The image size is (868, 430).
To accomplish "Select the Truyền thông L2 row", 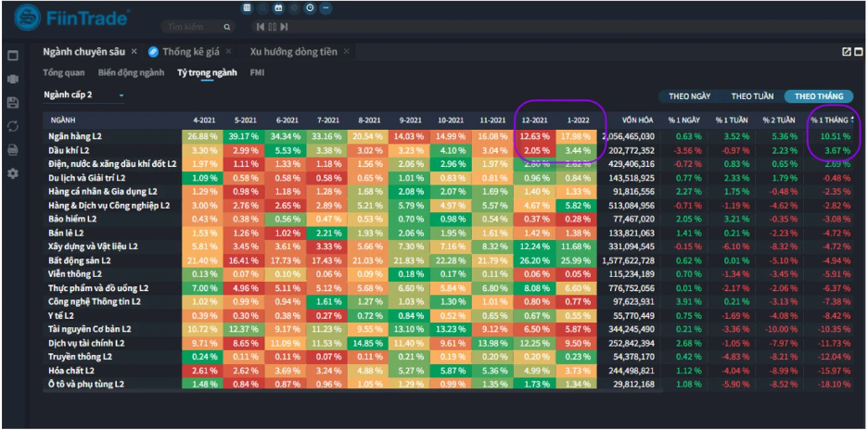I will pos(449,357).
